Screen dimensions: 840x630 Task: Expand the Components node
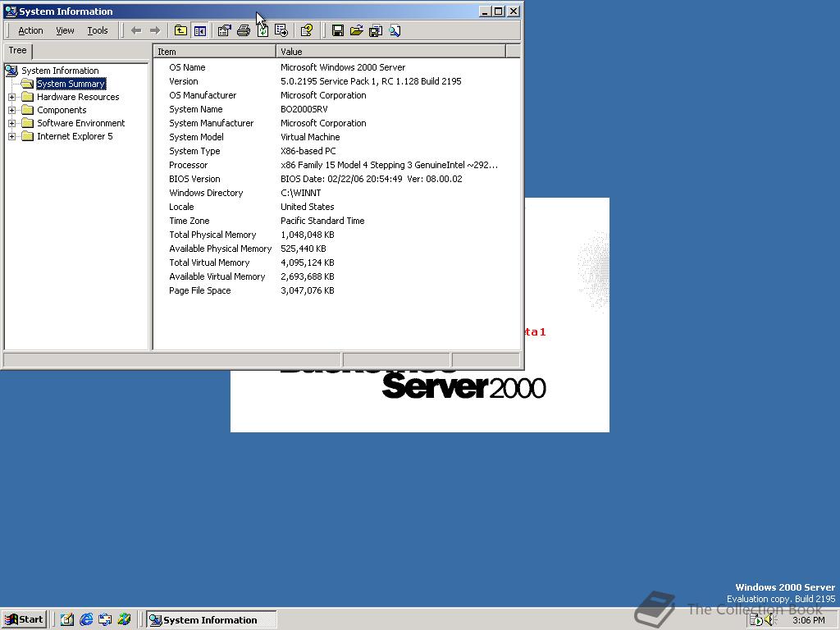point(11,110)
